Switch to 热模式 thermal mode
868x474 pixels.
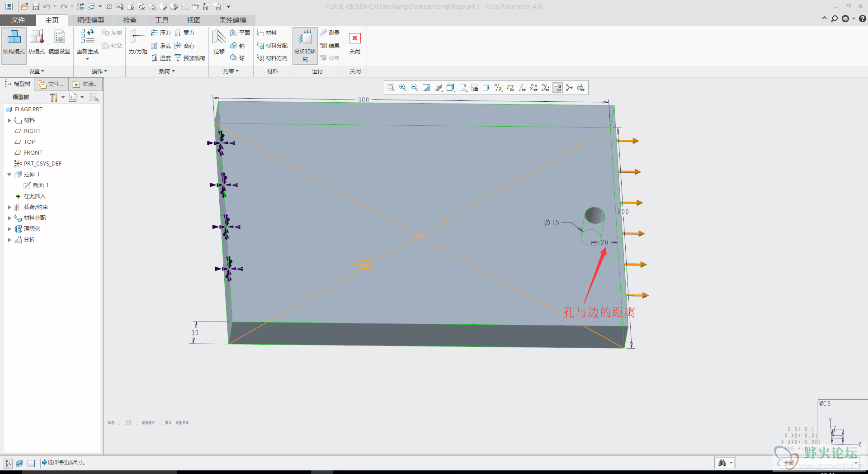click(x=37, y=43)
